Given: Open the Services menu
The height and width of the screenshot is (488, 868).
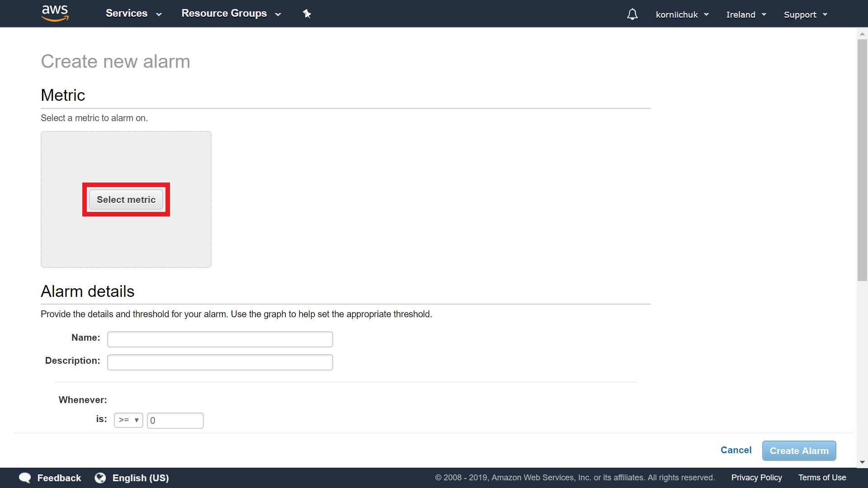Looking at the screenshot, I should point(133,14).
